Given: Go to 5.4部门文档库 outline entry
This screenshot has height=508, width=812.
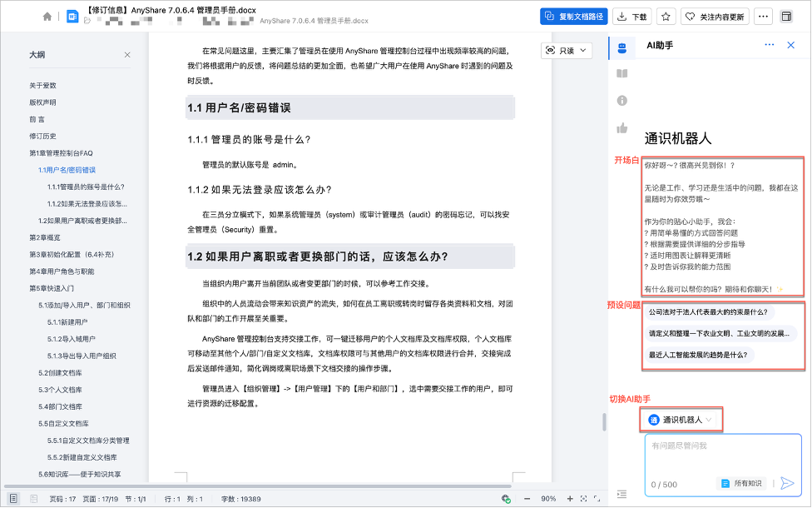Looking at the screenshot, I should [x=60, y=407].
